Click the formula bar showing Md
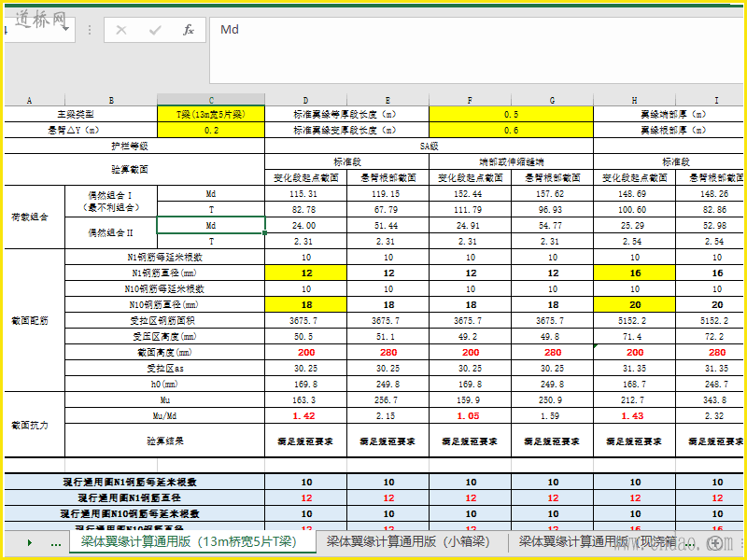Image resolution: width=747 pixels, height=560 pixels. (476, 50)
